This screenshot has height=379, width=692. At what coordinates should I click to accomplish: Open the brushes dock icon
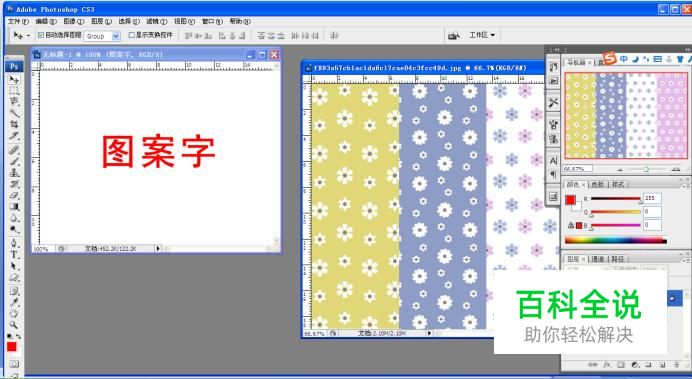tap(553, 125)
